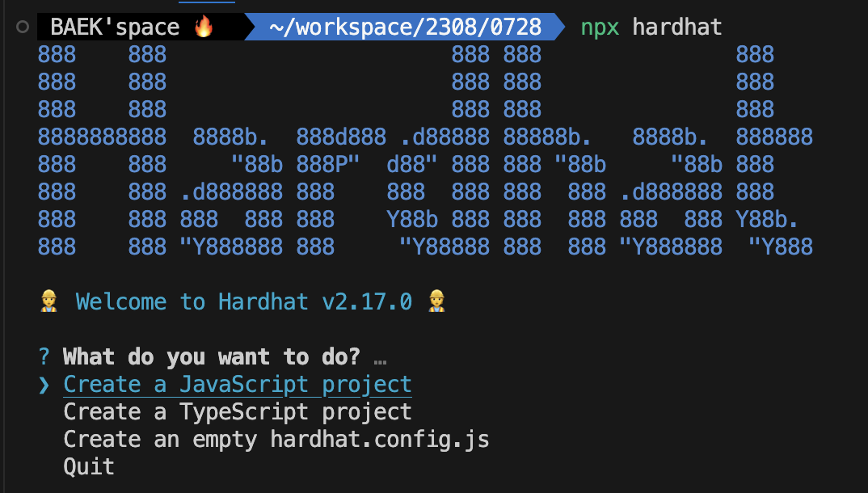This screenshot has width=868, height=493.
Task: Click the worker emoji after v2.17.0
Action: 436,301
